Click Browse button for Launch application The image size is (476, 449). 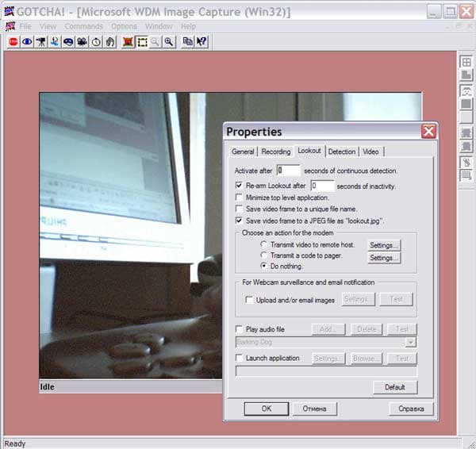click(367, 359)
